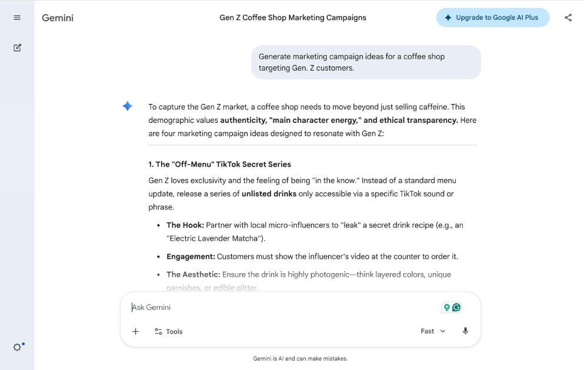The image size is (588, 370).
Task: Click bold phrase "authenticity, main character energy"
Action: (291, 120)
